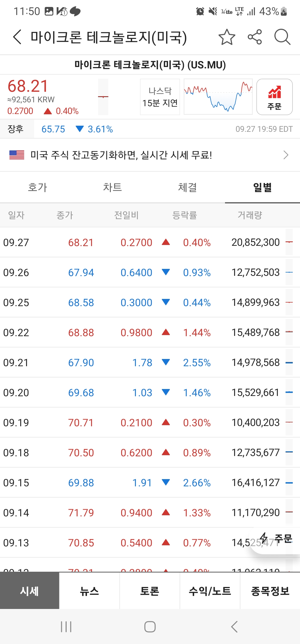Tap the 나스닥 15분 지연 box
Viewport: 300px width, 644px height.
160,97
